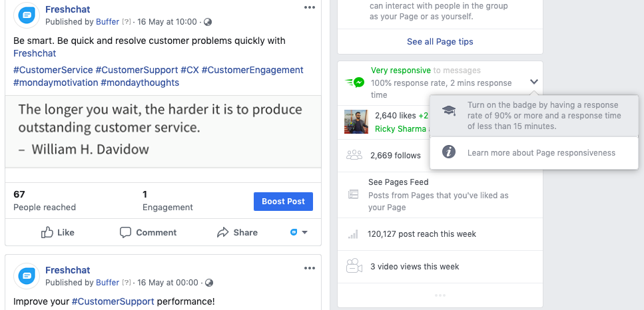Click the Boost Post button
The image size is (644, 310).
point(284,202)
